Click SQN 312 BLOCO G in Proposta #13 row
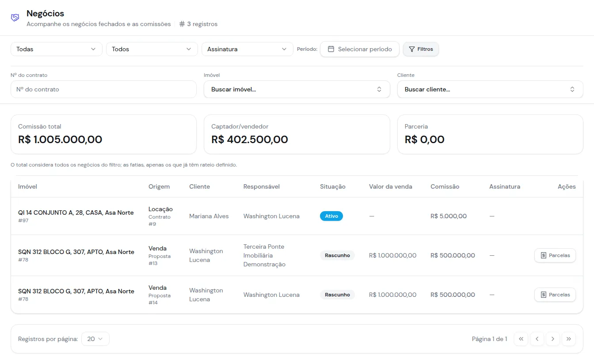 tap(76, 252)
